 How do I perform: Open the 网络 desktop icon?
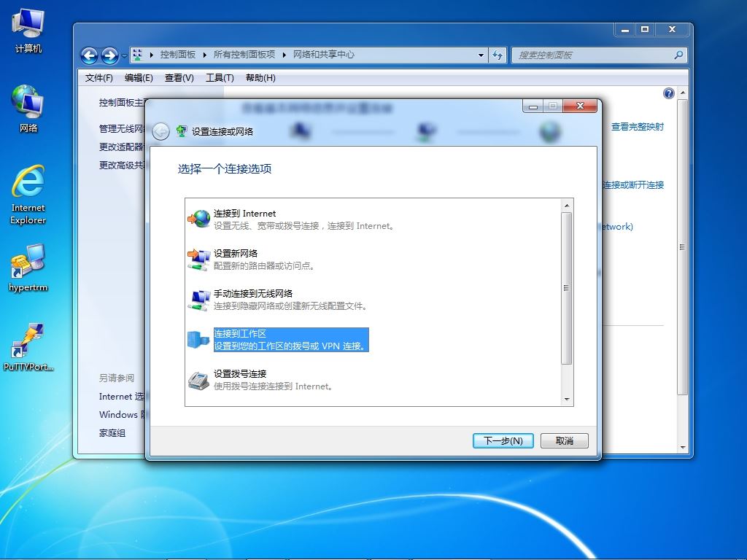28,109
